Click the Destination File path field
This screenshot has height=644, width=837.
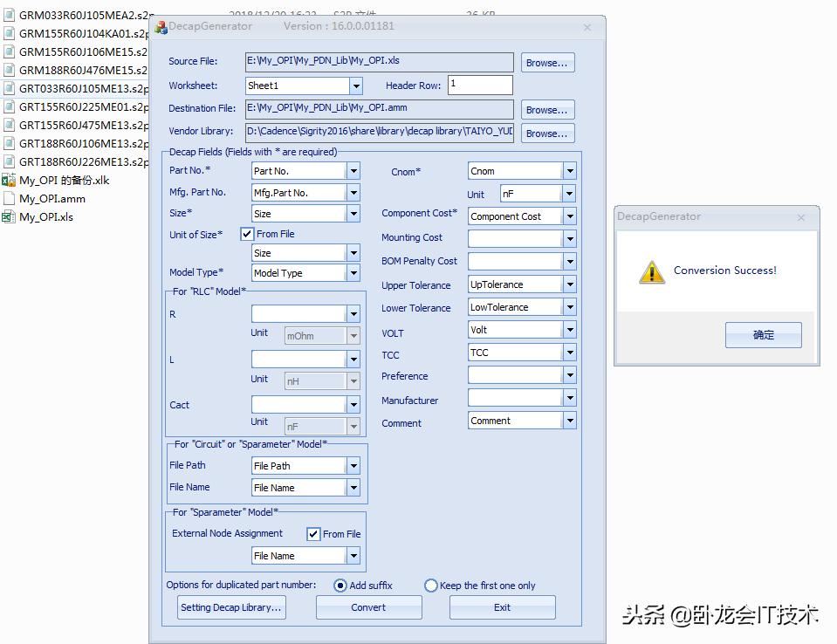[380, 109]
